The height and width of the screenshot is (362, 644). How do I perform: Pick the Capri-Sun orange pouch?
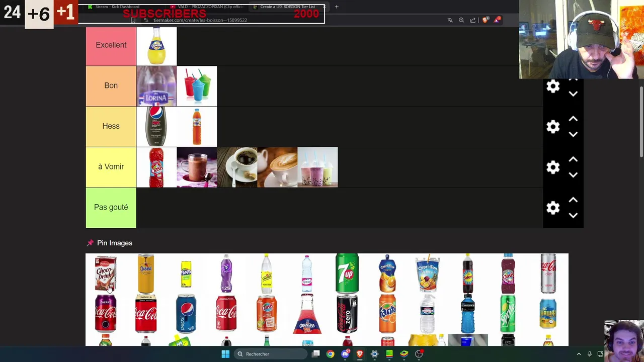pyautogui.click(x=387, y=274)
